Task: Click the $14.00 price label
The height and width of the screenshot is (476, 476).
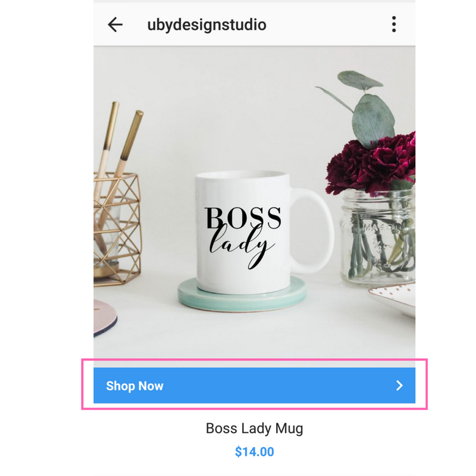Action: pos(255,452)
